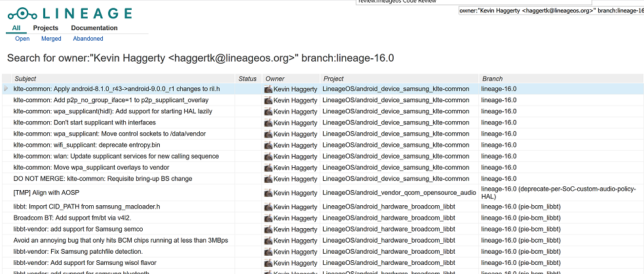Click owner avatar on the wifi_supplicant entropy.bin row
Viewport: 644px width, 274px height.
268,145
